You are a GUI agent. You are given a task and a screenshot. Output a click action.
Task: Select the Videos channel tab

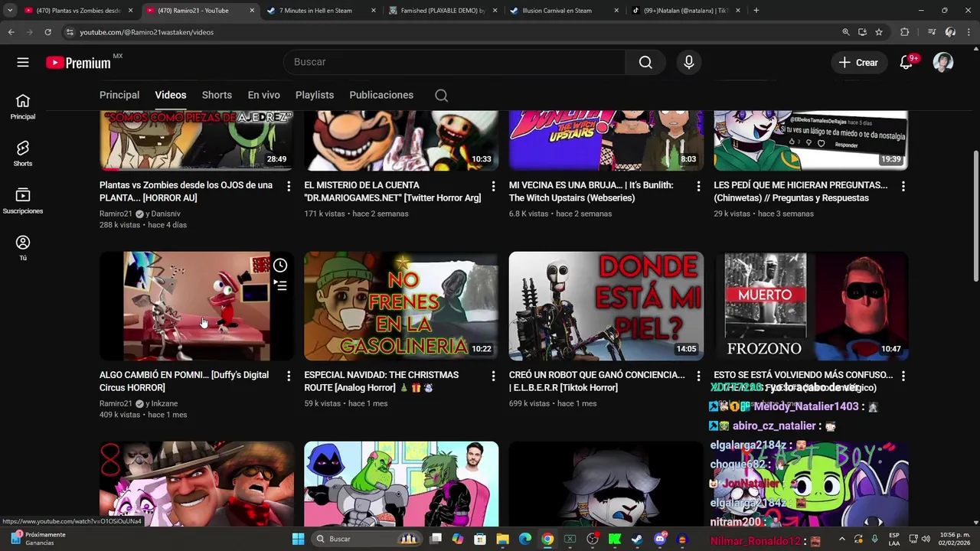point(171,95)
